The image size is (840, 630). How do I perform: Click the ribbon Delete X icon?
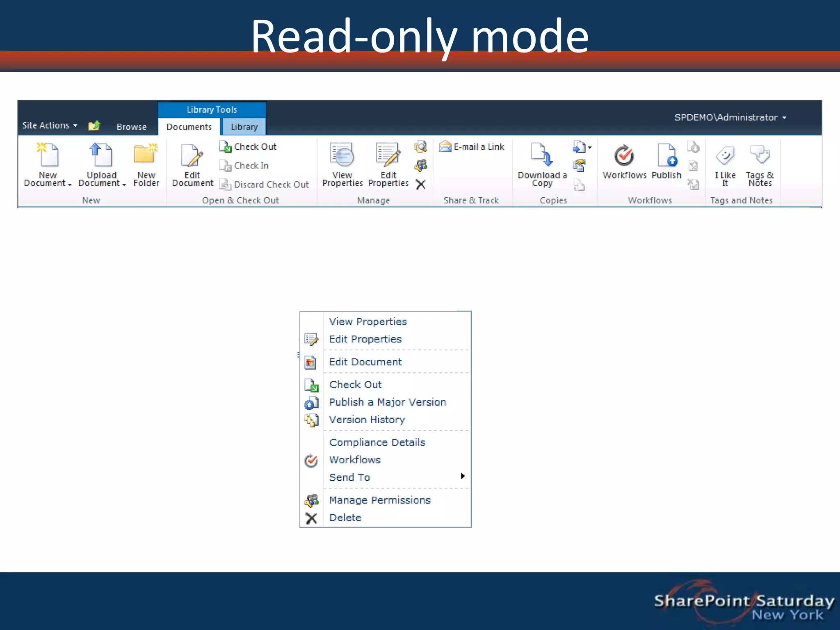coord(420,185)
